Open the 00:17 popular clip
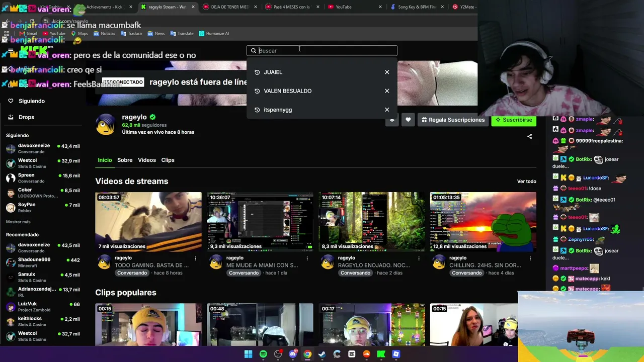644x362 pixels. click(x=372, y=325)
